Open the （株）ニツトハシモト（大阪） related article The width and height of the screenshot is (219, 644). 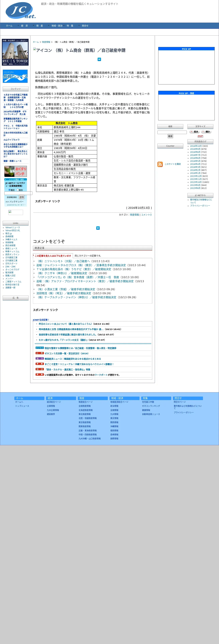tap(63, 261)
